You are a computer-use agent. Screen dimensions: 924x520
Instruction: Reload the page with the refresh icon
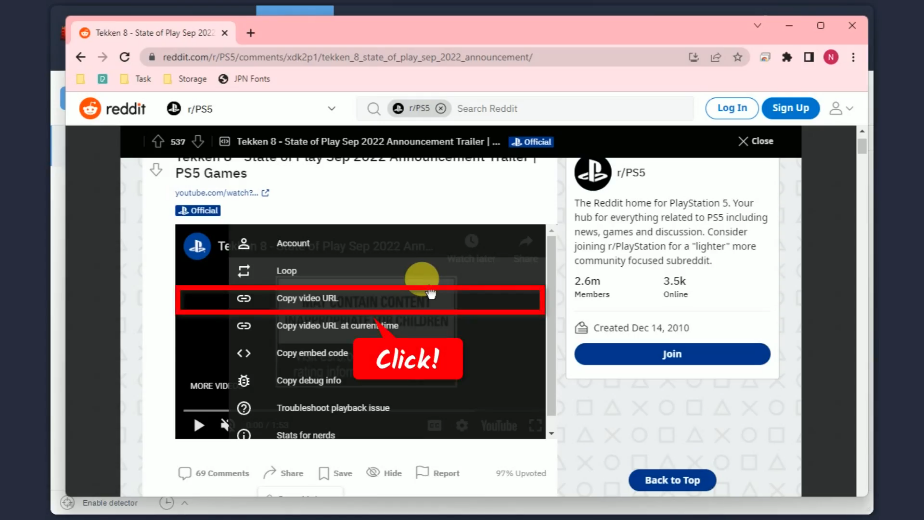[x=124, y=57]
